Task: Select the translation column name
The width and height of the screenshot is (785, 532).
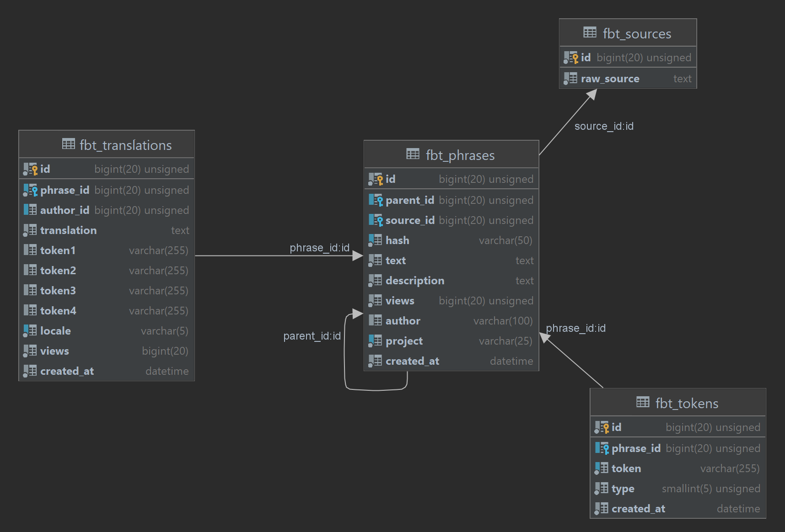Action: click(68, 230)
